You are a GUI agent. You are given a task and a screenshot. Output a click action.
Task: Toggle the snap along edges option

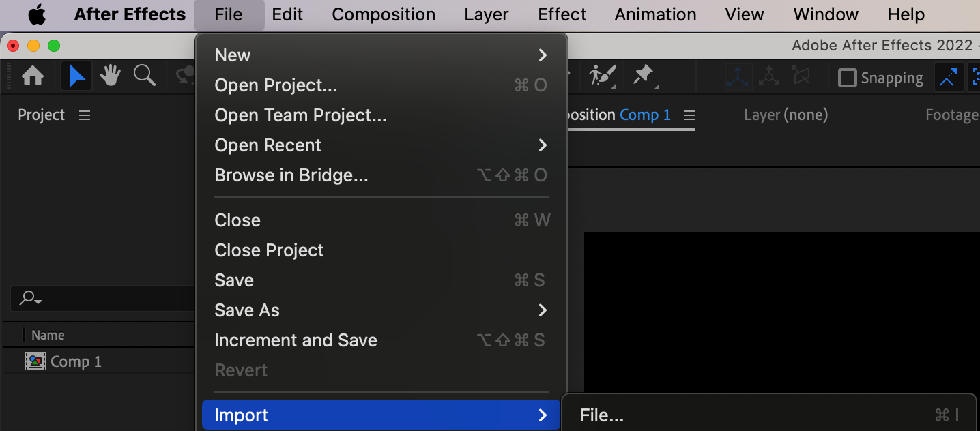[948, 78]
